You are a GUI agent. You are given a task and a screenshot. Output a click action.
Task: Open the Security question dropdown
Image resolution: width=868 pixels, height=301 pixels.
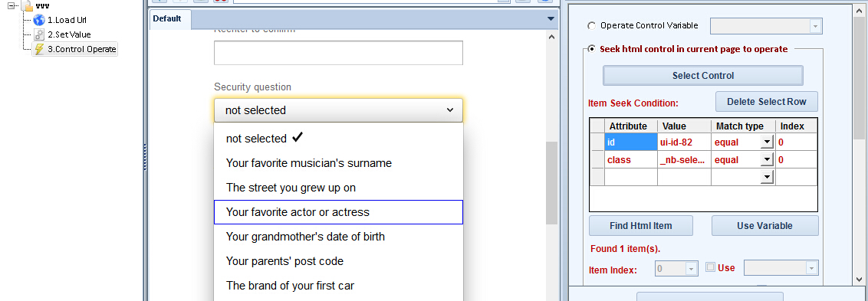point(338,110)
